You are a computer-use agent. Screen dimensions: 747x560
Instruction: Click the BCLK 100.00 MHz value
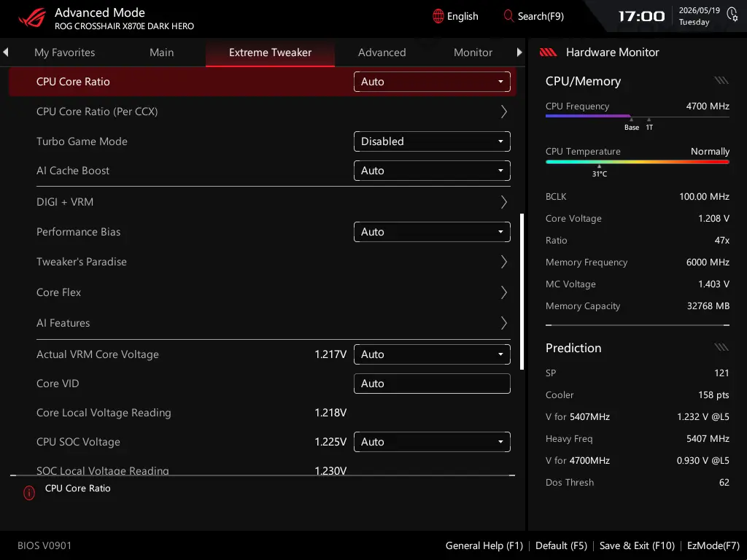tap(704, 197)
